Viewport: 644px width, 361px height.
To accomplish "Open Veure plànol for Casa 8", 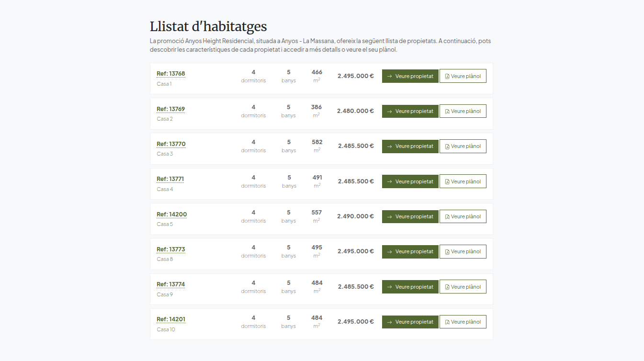I will tap(463, 251).
